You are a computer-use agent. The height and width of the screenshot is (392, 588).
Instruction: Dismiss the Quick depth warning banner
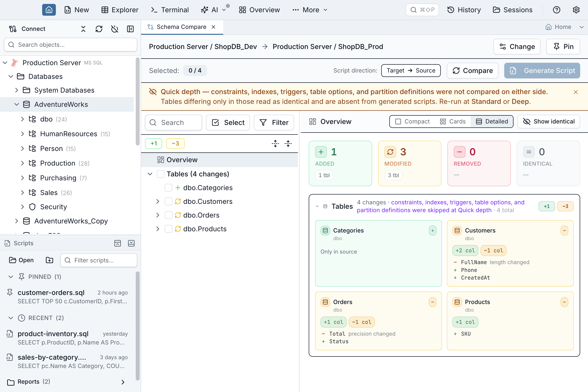576,92
